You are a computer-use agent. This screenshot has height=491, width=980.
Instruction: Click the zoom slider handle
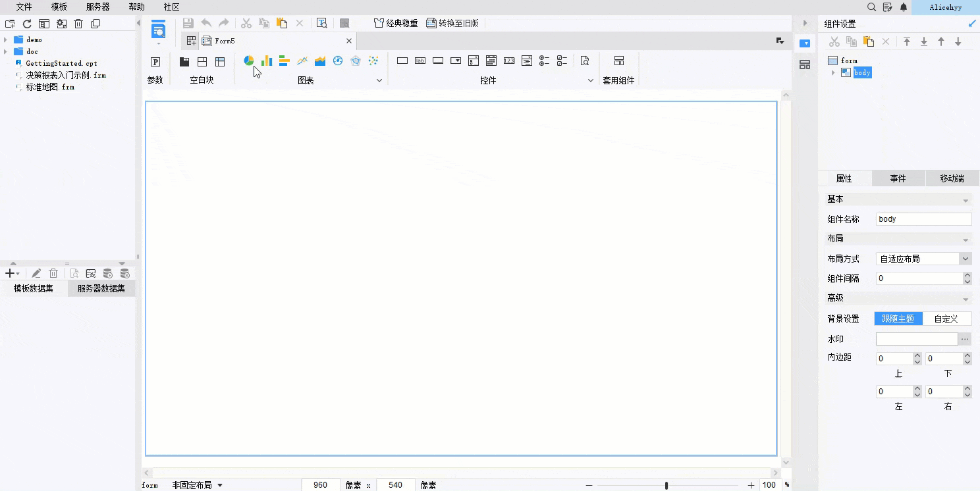(667, 485)
